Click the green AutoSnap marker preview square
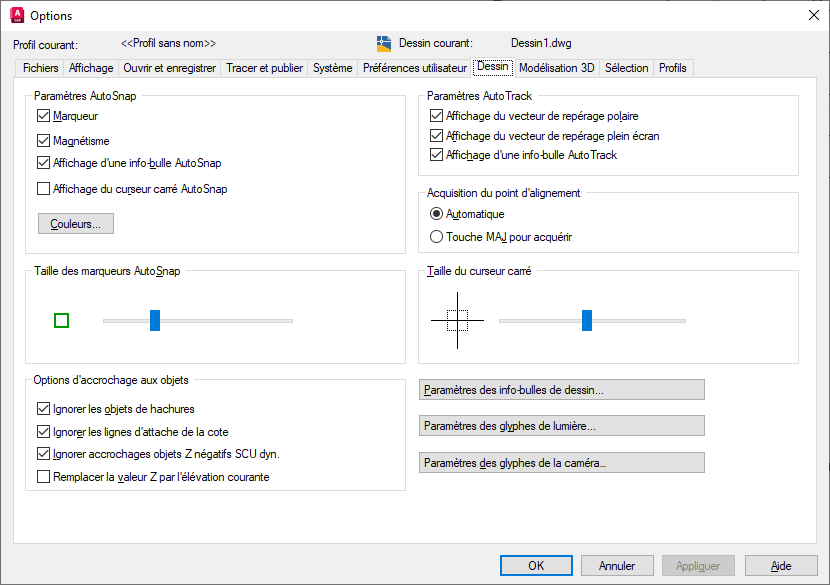This screenshot has width=830, height=585. point(61,320)
